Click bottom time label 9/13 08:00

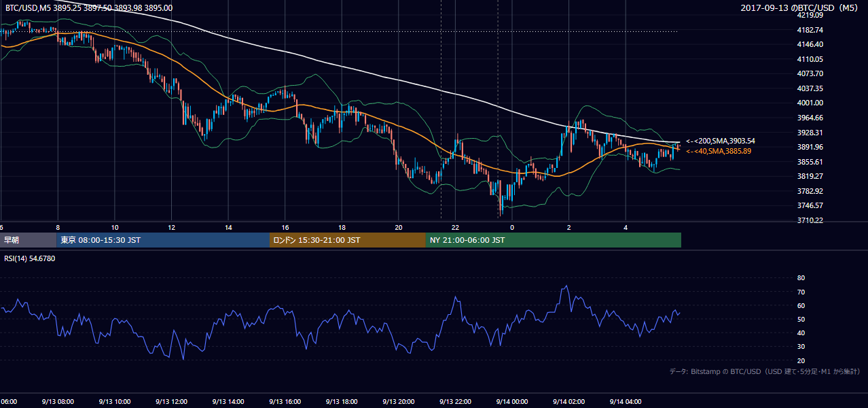tap(56, 401)
